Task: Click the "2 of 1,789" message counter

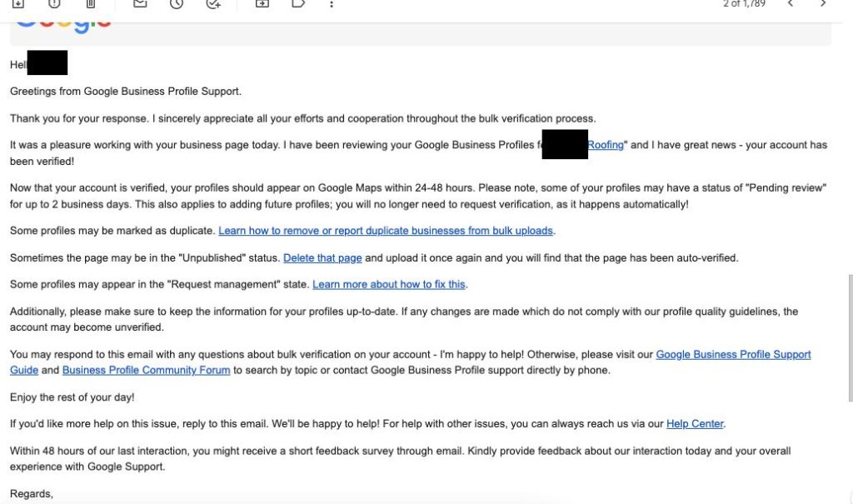Action: (744, 4)
